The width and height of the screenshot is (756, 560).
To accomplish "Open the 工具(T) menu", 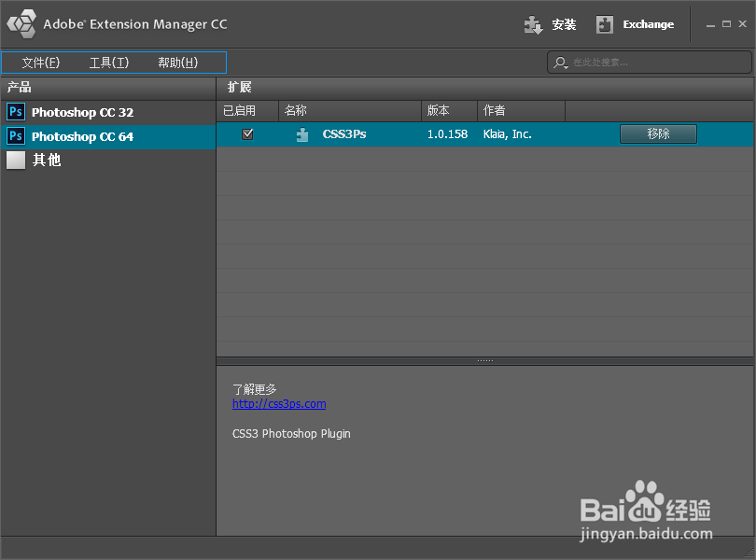I will [109, 63].
